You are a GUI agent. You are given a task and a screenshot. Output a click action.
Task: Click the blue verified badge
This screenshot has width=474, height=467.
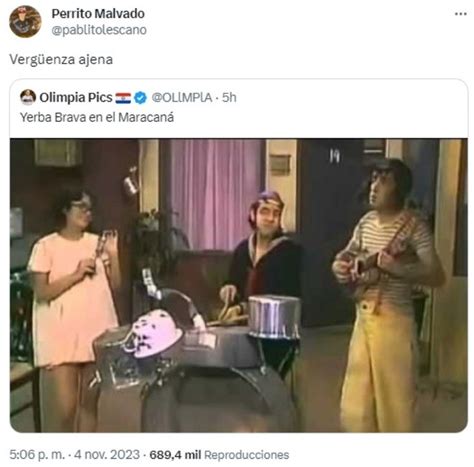click(140, 98)
